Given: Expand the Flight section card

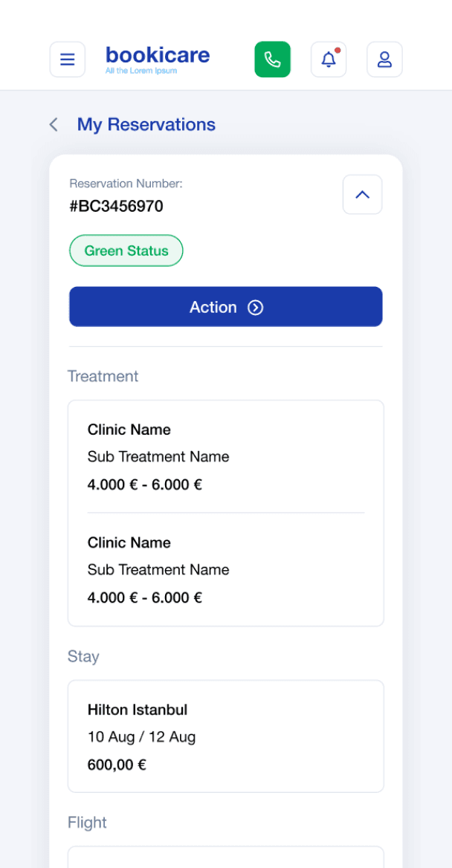Looking at the screenshot, I should click(225, 855).
